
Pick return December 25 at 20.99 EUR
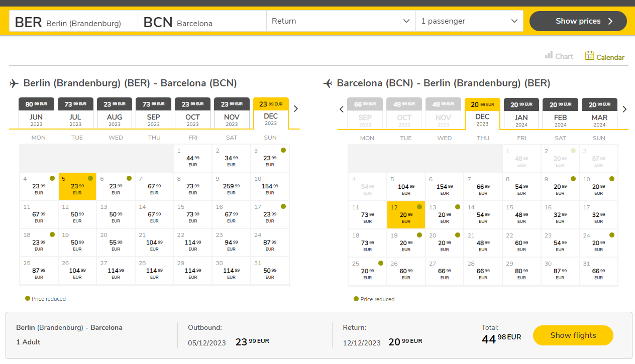367,271
